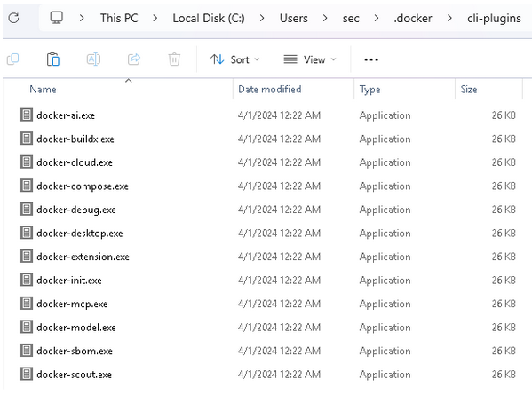
Task: Select the docker-buildx.exe file name
Action: pos(75,139)
